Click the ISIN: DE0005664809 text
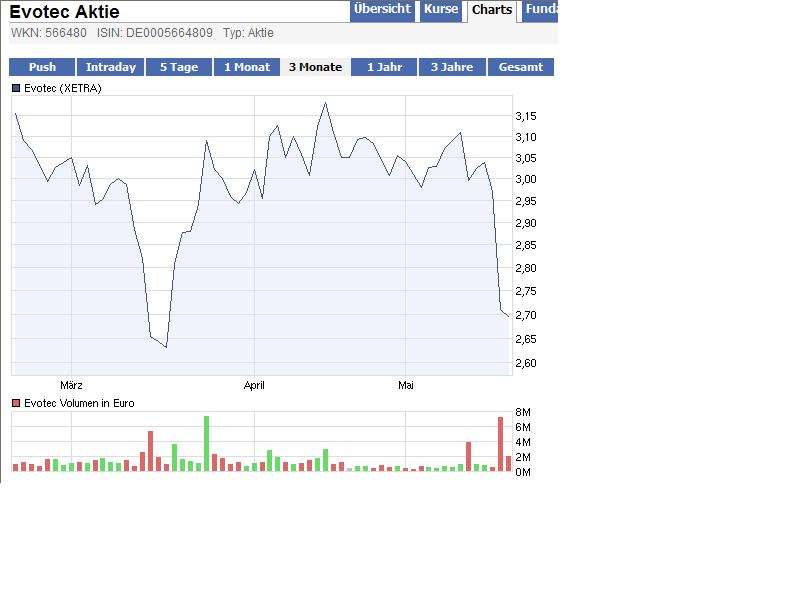Screen dimensions: 800x600 pos(155,33)
